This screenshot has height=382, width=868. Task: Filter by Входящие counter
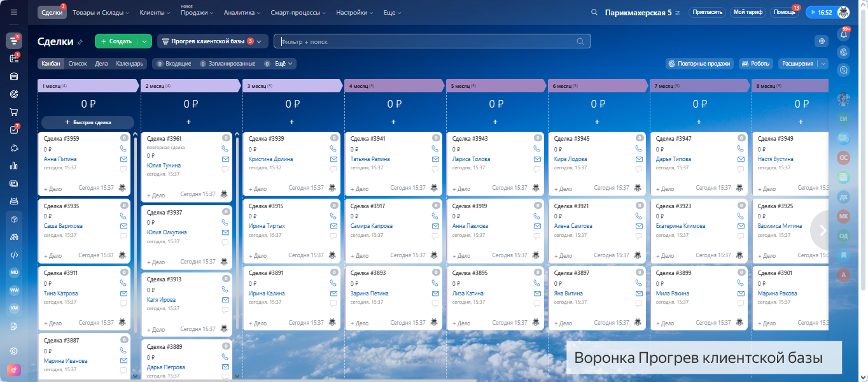pos(174,64)
